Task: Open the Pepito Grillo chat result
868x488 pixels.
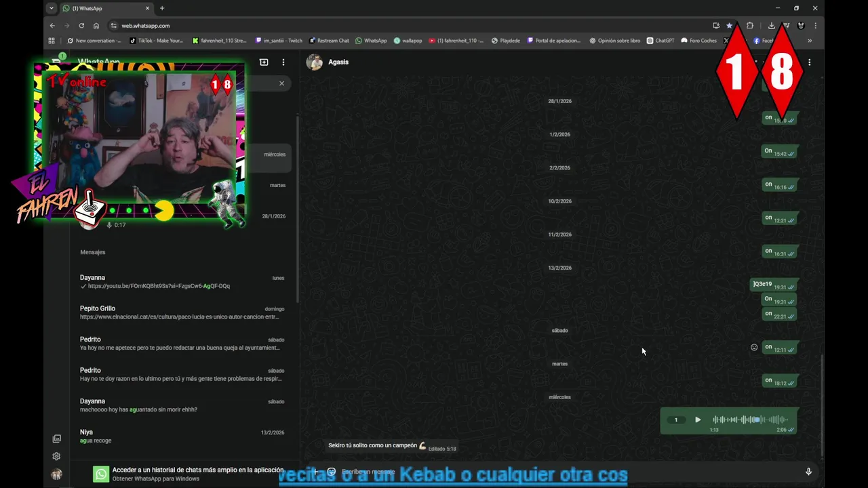Action: click(x=182, y=312)
